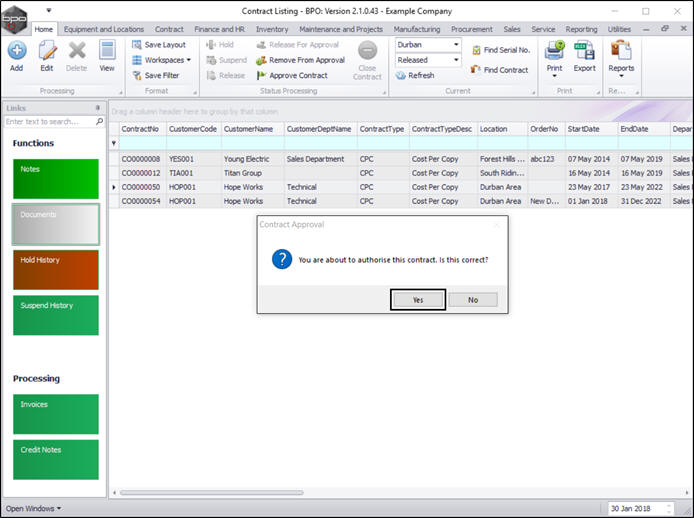694x518 pixels.
Task: Open the 30 Jan 2018 date stepper
Action: coord(669,509)
